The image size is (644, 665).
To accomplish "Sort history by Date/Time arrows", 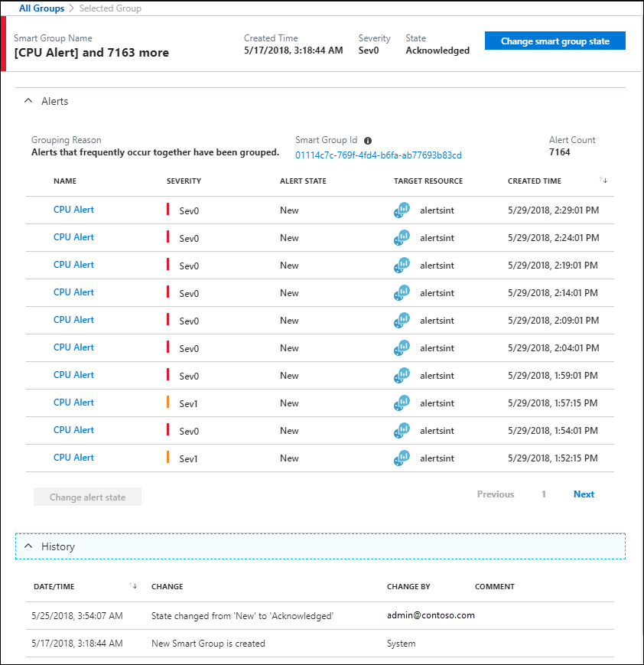I will pos(132,585).
